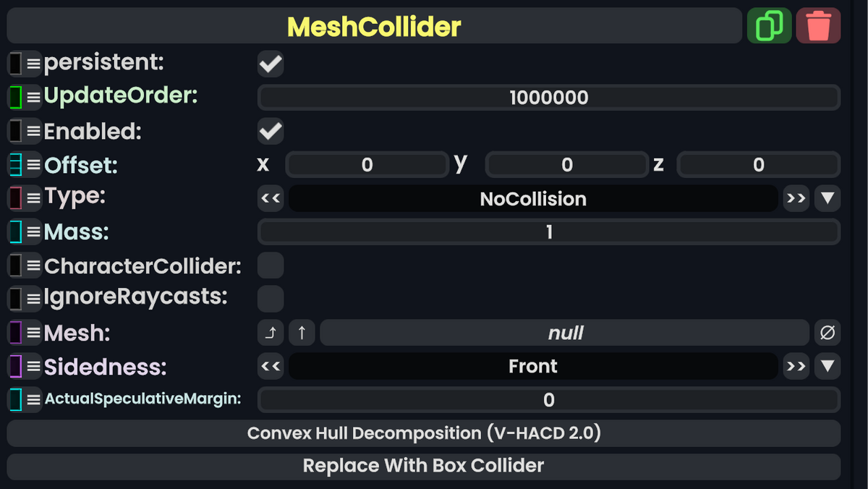
Task: Uncheck the persistent checkbox
Action: (x=270, y=64)
